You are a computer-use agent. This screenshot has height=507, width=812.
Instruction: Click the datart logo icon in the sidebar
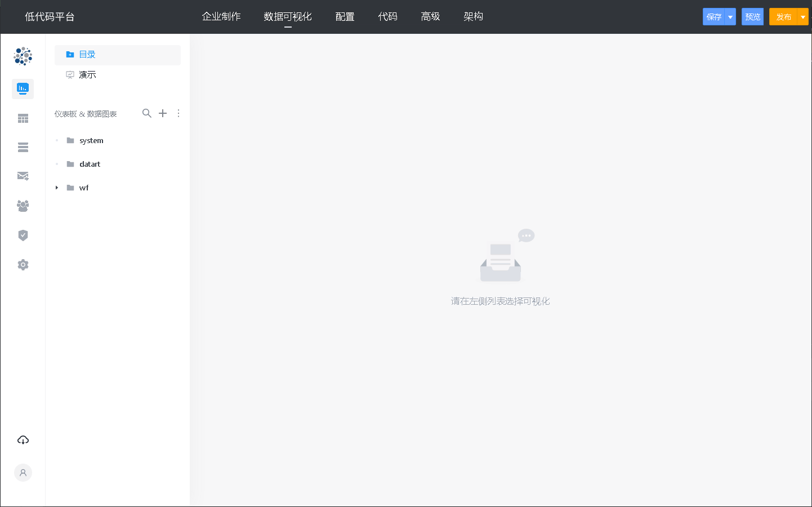pos(23,56)
